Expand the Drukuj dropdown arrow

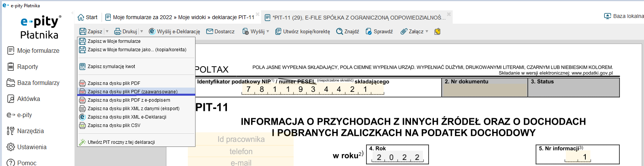141,31
